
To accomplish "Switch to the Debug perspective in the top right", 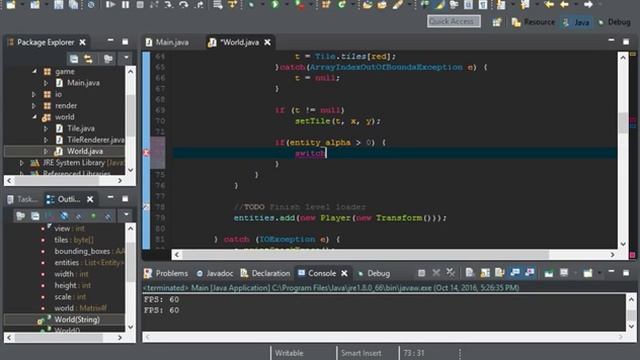I will point(614,22).
